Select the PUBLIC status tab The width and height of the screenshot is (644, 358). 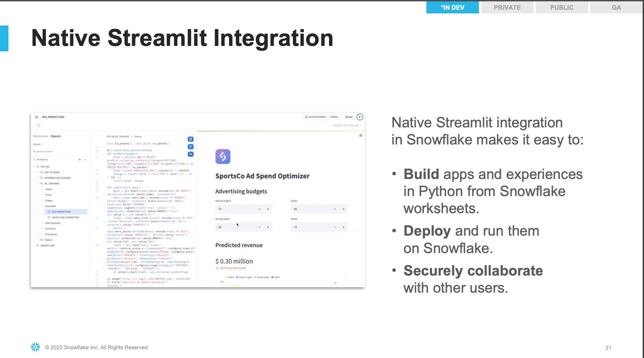click(x=562, y=7)
